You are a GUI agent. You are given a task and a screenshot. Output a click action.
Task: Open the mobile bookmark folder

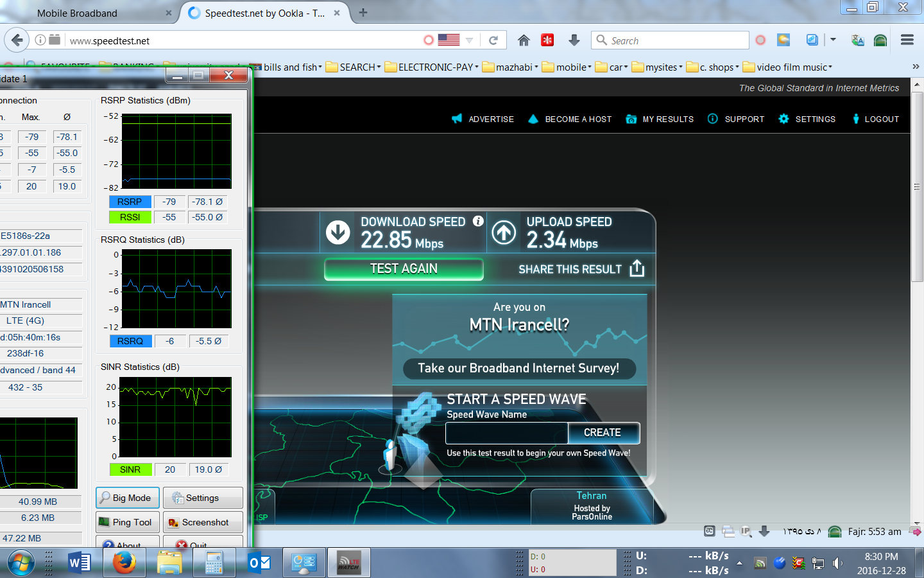click(x=567, y=67)
